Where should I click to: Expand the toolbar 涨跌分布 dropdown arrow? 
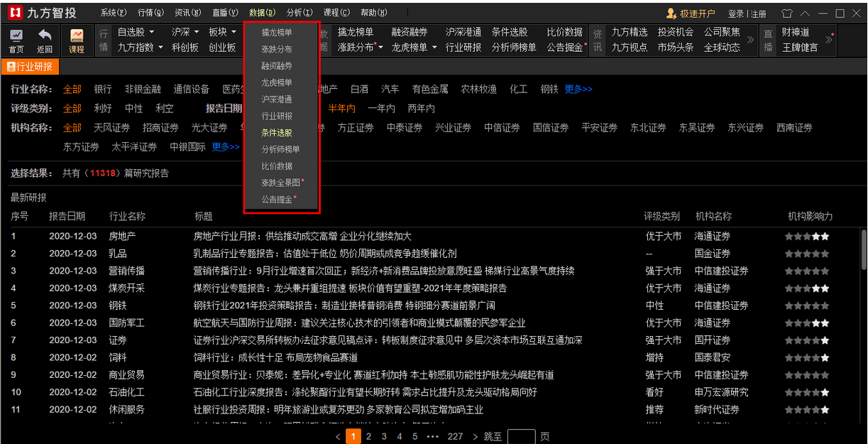pyautogui.click(x=380, y=48)
